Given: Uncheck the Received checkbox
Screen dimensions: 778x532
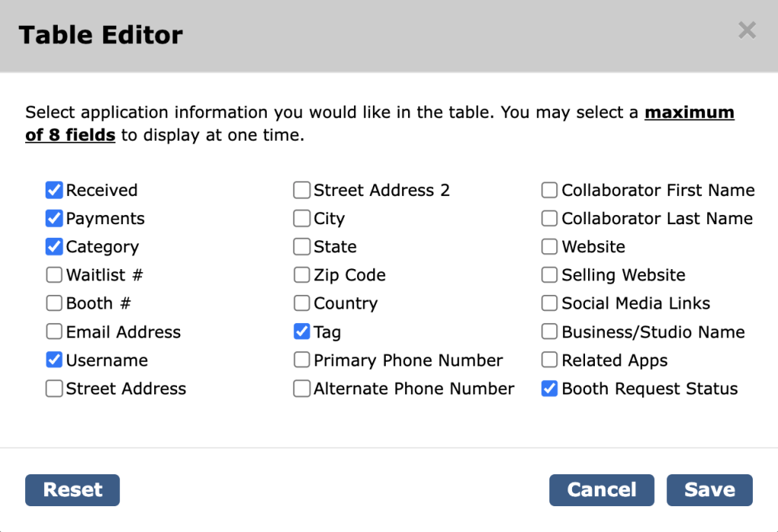Looking at the screenshot, I should [x=54, y=190].
